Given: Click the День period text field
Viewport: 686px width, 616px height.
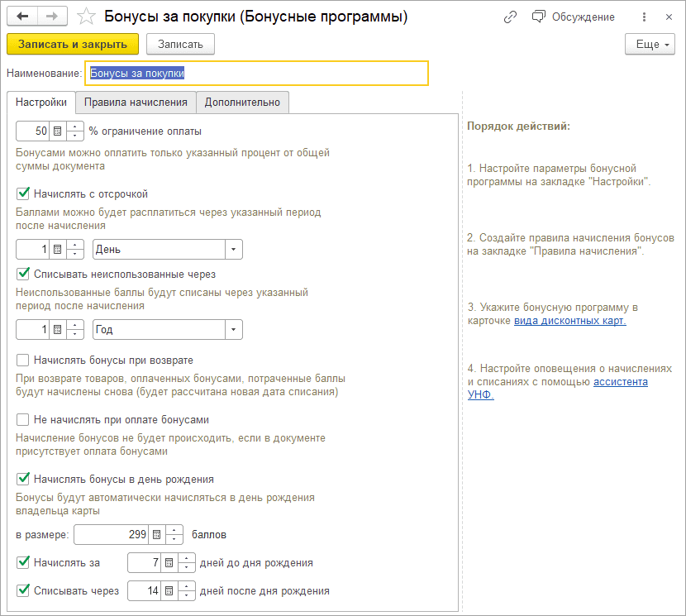Looking at the screenshot, I should [x=160, y=250].
